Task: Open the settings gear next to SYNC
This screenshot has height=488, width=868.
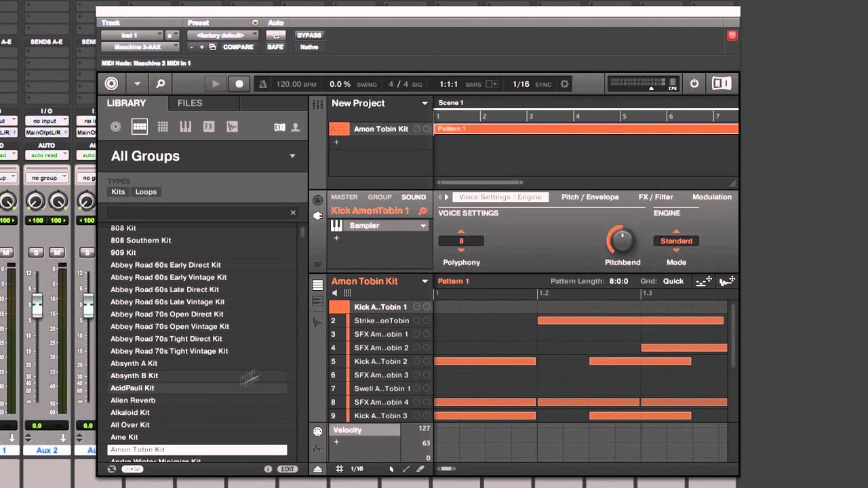Action: click(564, 84)
